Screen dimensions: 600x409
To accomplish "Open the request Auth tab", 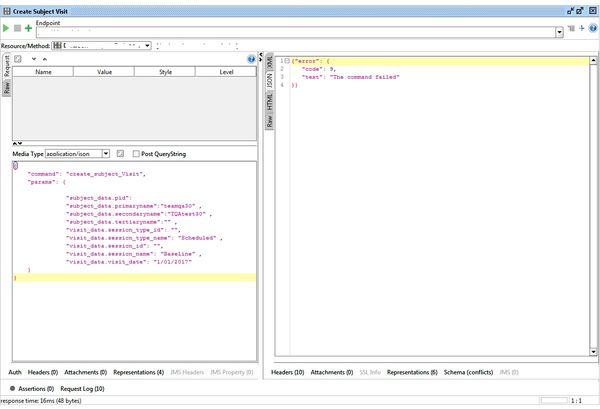I will 15,371.
